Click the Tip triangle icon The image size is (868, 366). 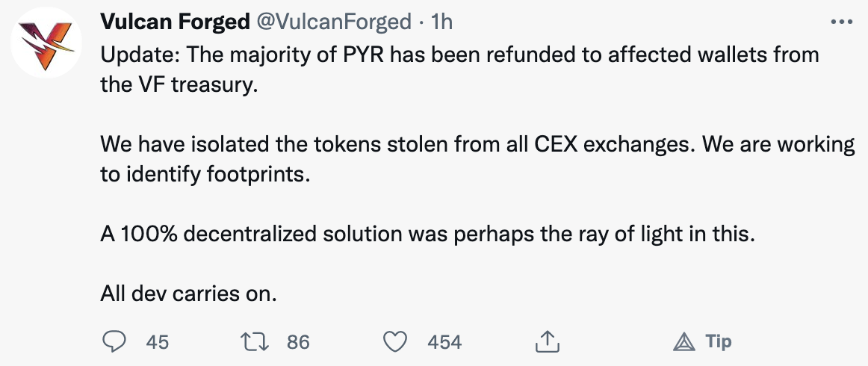(684, 342)
